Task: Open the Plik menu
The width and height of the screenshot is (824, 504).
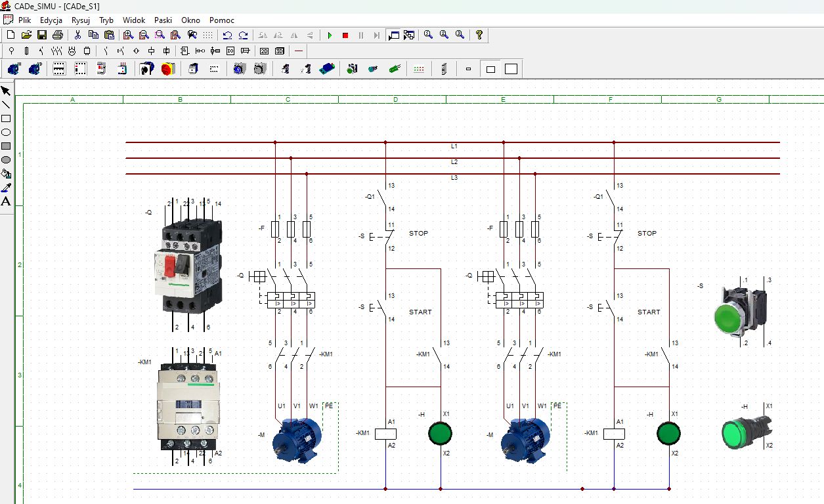Action: tap(24, 20)
